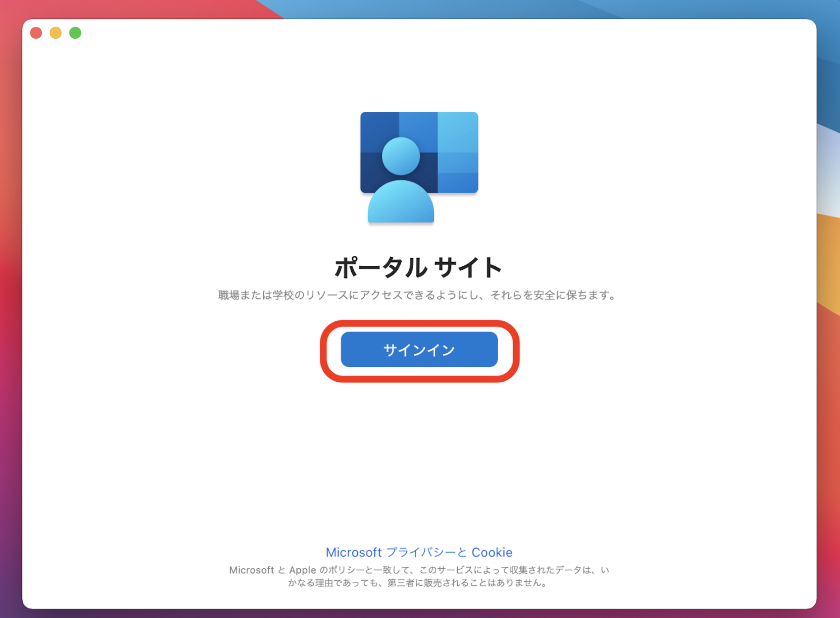Maximize the window with green button
This screenshot has height=618, width=840.
pos(75,33)
